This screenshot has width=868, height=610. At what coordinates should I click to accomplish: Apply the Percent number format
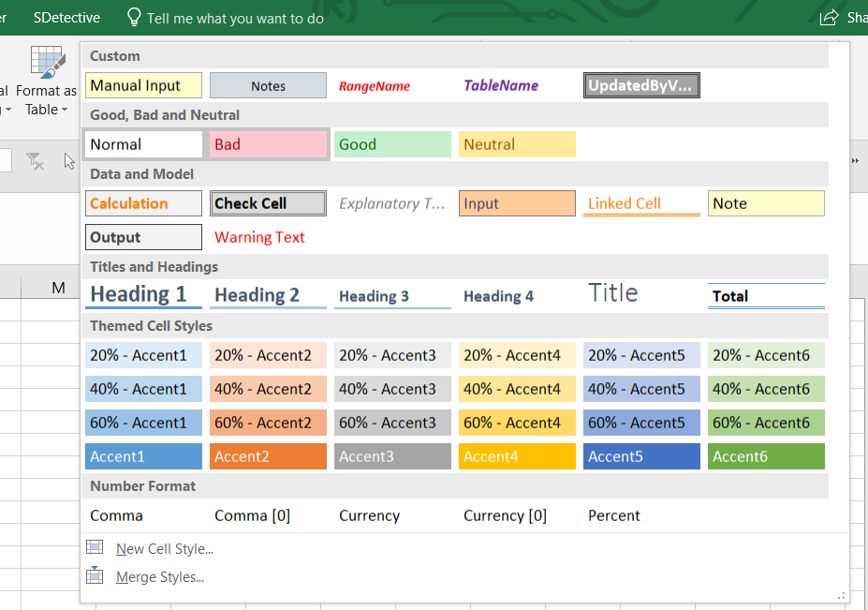641,515
